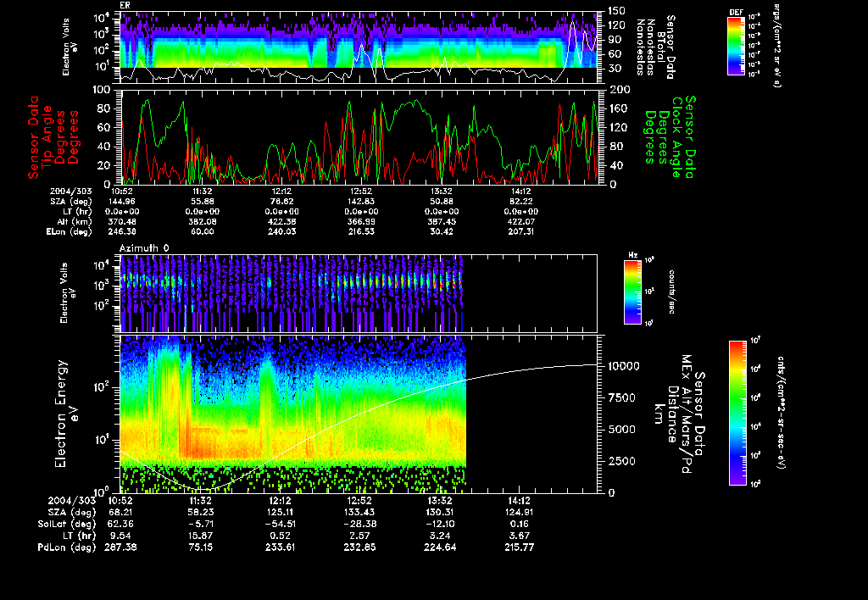
Task: Click local time value 9.54
Action: 120,536
